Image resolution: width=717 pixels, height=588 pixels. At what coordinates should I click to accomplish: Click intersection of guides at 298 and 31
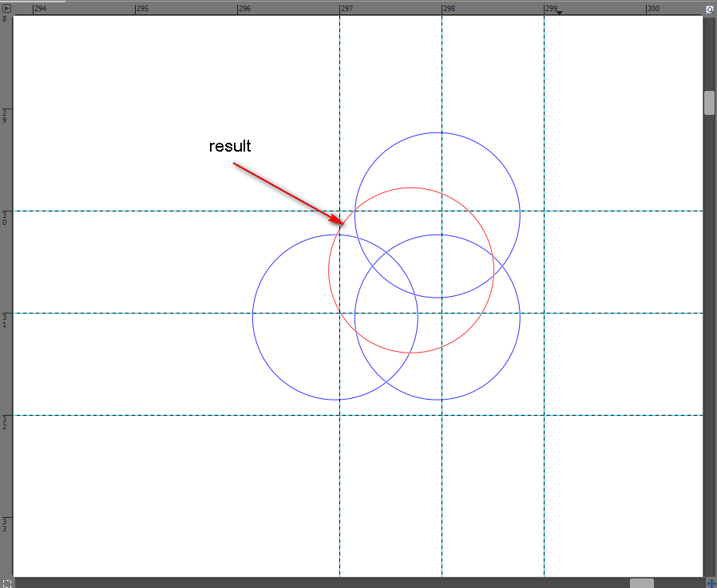pyautogui.click(x=442, y=313)
